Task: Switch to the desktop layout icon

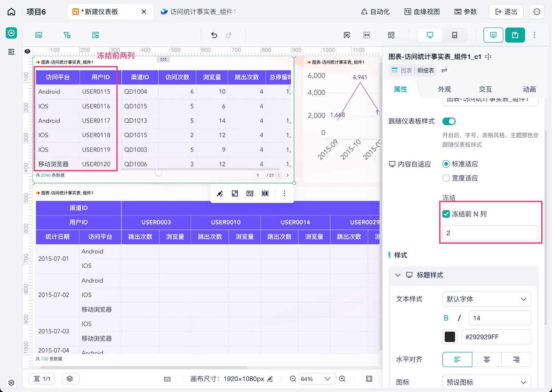Action: click(430, 35)
